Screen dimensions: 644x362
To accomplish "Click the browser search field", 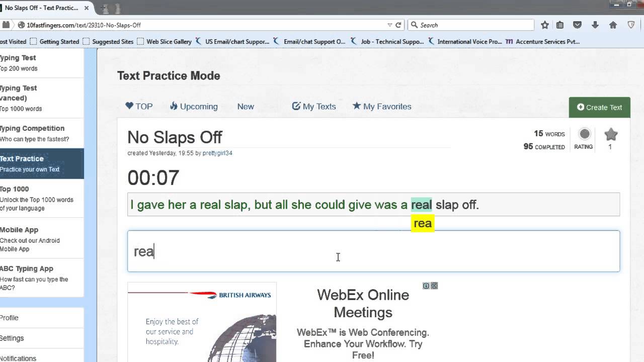I will click(471, 25).
